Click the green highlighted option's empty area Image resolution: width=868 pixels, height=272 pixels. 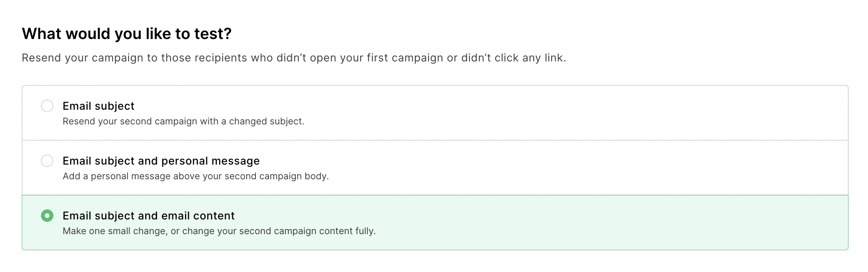541,223
